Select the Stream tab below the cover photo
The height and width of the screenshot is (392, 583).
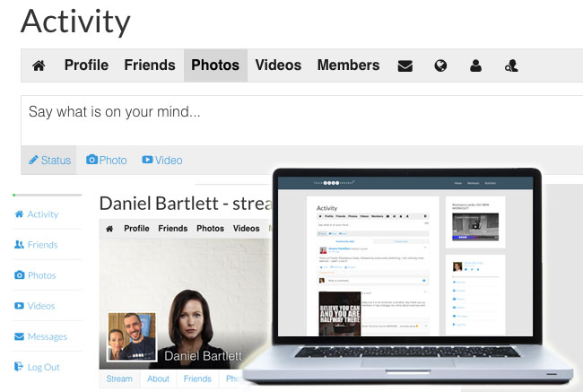(x=119, y=379)
